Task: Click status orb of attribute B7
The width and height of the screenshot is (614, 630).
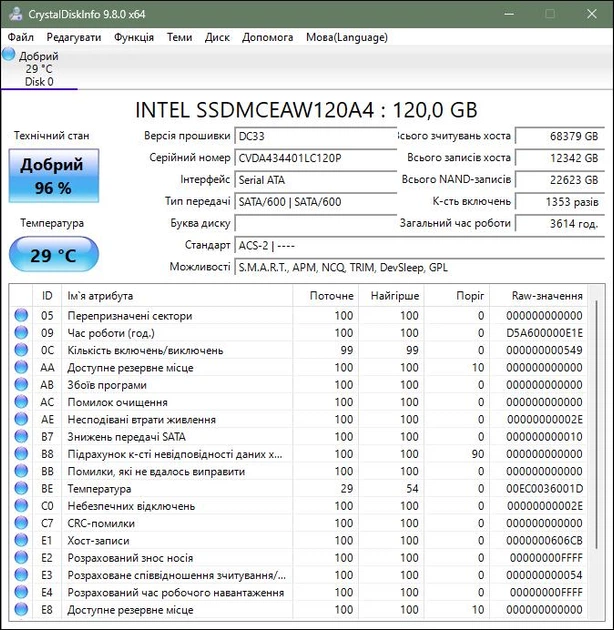Action: 21,436
